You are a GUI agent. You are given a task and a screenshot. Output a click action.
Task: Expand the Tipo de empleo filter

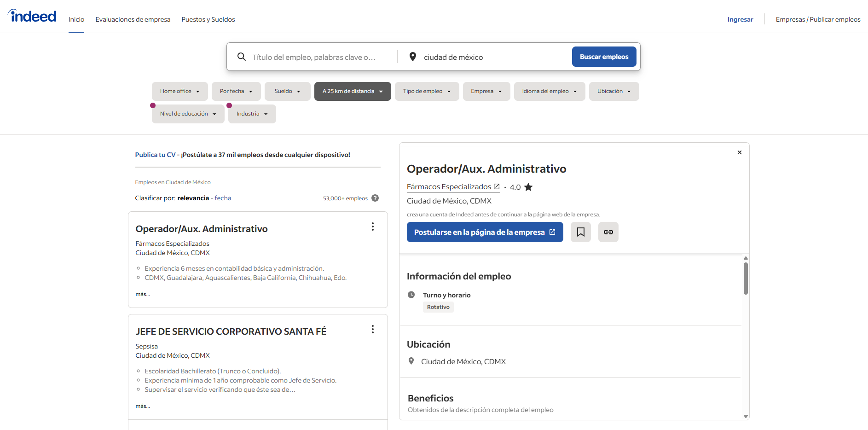click(x=427, y=91)
